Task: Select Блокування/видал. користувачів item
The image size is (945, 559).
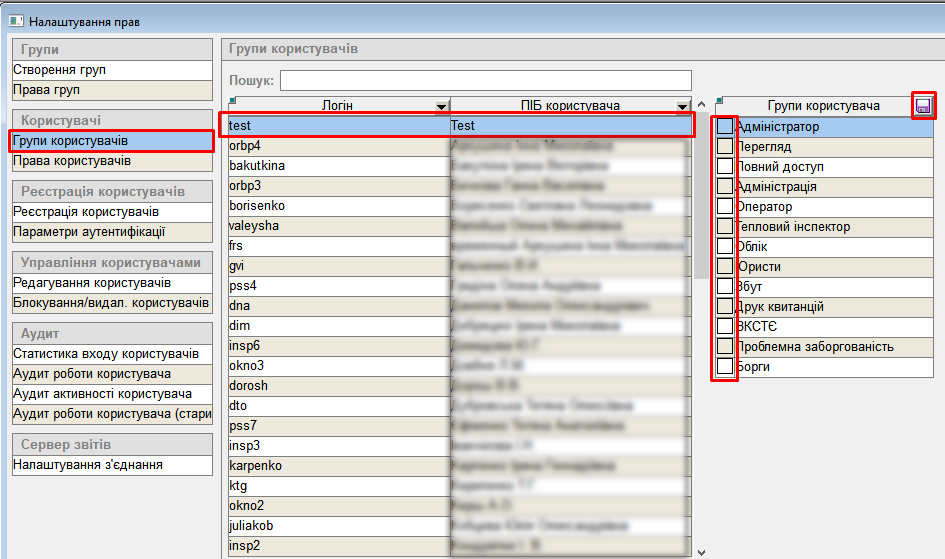Action: pos(112,303)
